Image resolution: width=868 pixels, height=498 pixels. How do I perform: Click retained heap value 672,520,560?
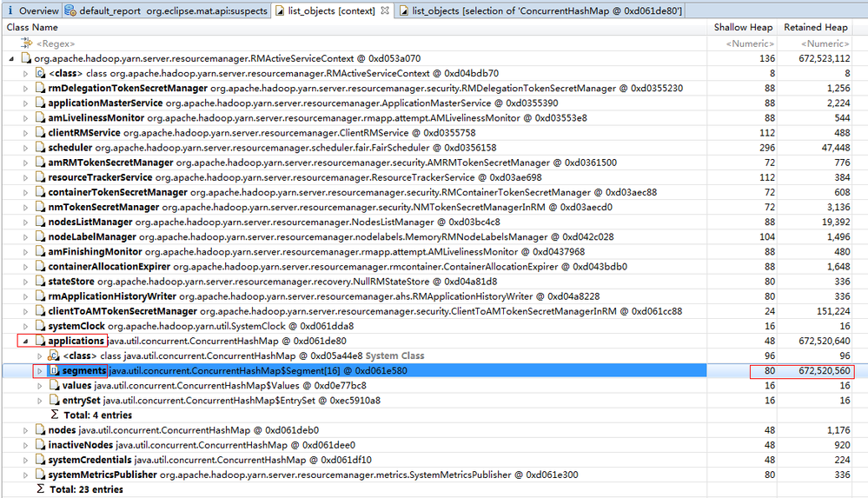pyautogui.click(x=825, y=370)
